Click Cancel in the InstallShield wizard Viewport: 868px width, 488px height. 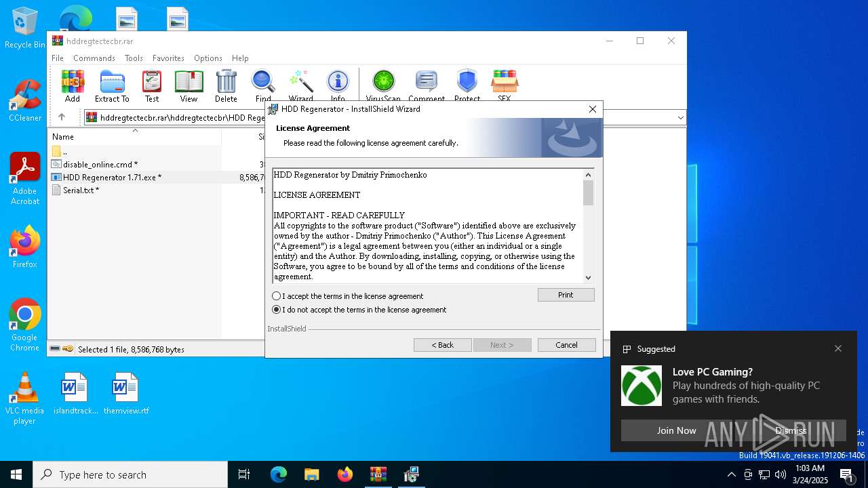[x=567, y=345]
